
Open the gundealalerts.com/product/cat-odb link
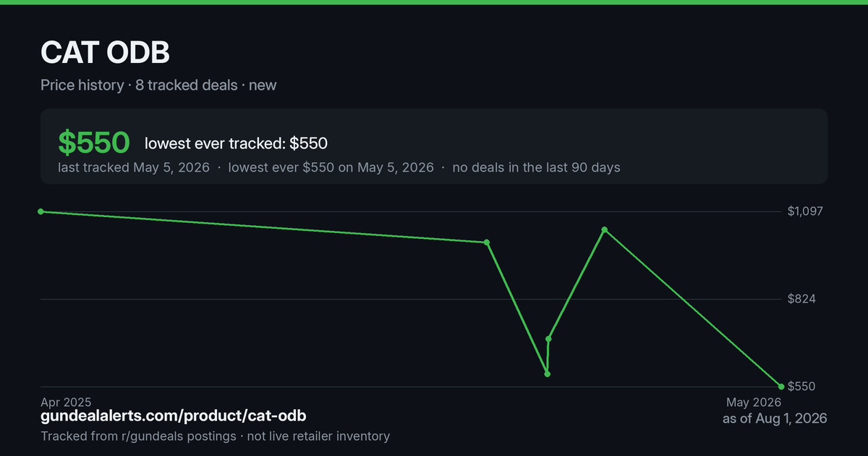pyautogui.click(x=174, y=416)
